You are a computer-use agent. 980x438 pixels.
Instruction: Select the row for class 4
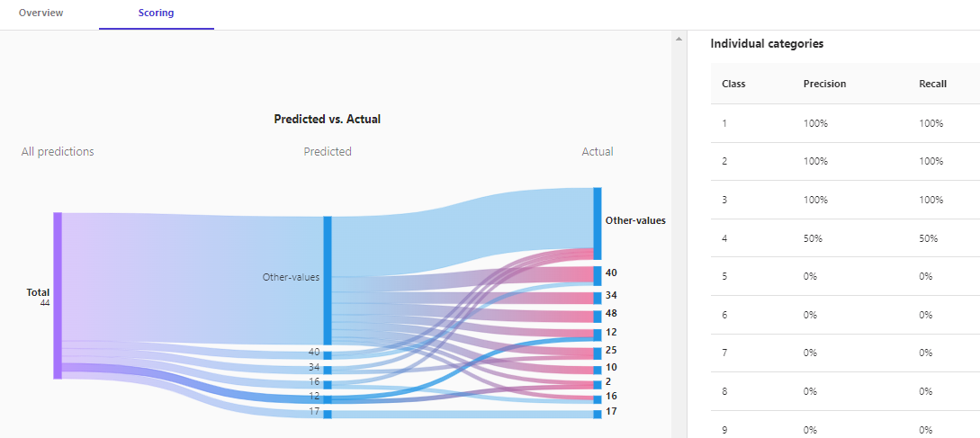coord(844,238)
